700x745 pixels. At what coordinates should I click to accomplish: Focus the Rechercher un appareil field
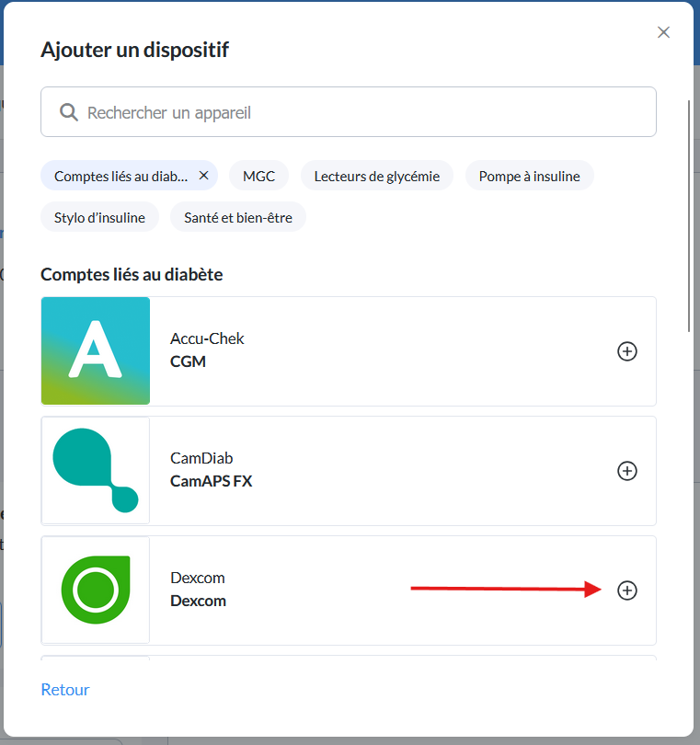349,111
